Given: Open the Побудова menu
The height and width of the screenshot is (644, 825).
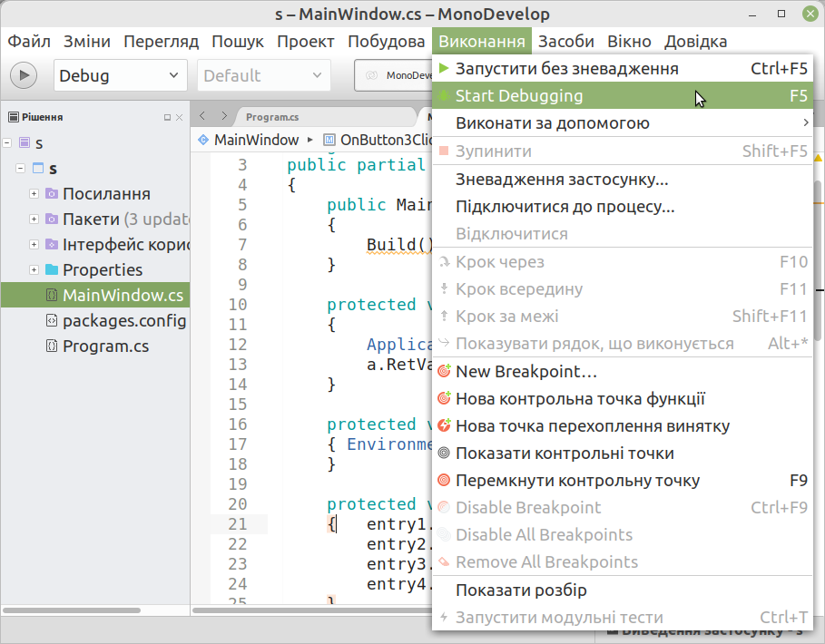Looking at the screenshot, I should (x=387, y=41).
